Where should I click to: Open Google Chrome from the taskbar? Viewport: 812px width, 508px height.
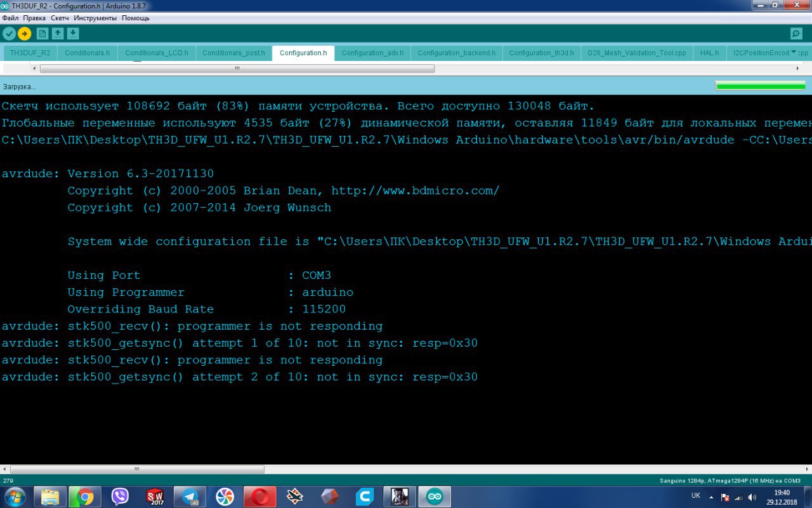point(84,497)
